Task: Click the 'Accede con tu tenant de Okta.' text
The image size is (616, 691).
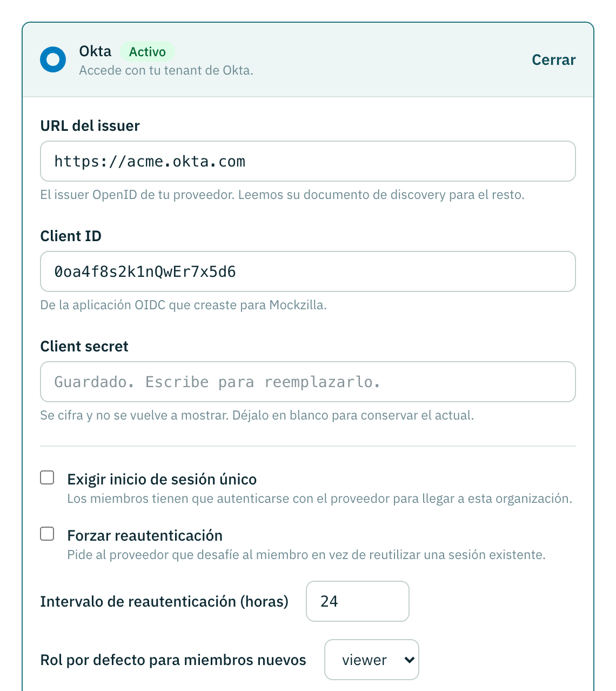Action: [x=166, y=70]
